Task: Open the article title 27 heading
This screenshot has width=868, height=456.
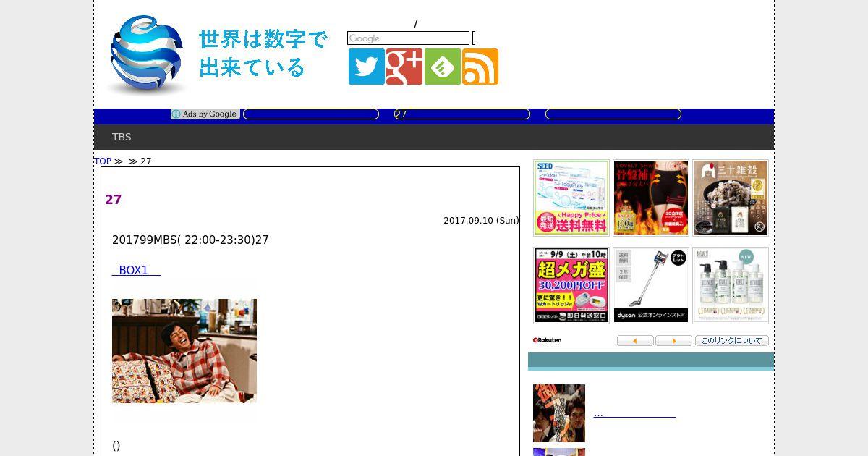Action: [114, 200]
